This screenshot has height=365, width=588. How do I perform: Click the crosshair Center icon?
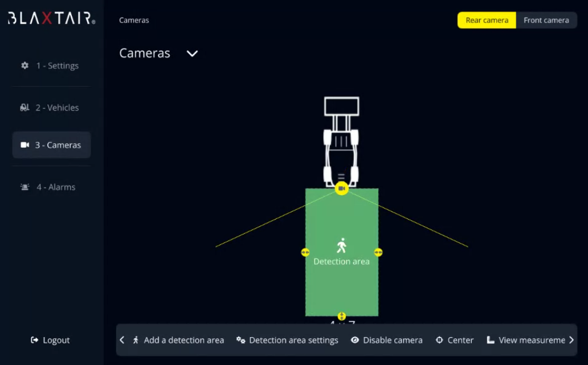pos(439,340)
